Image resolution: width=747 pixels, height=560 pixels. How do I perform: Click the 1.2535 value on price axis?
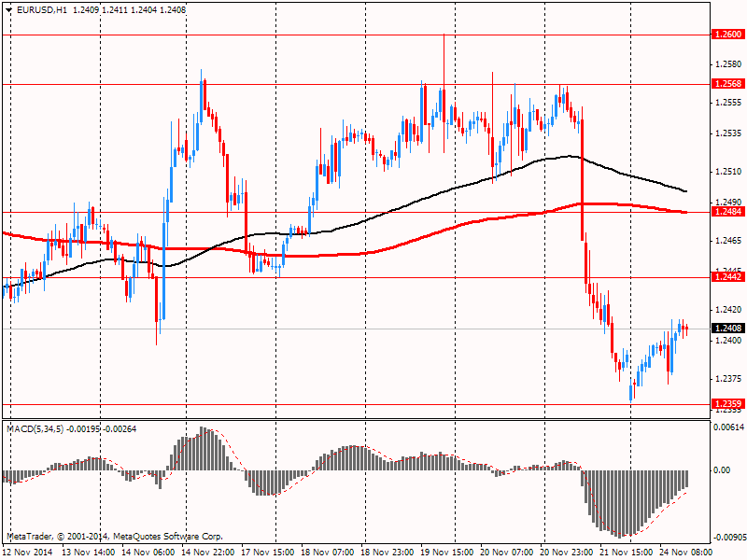click(729, 133)
